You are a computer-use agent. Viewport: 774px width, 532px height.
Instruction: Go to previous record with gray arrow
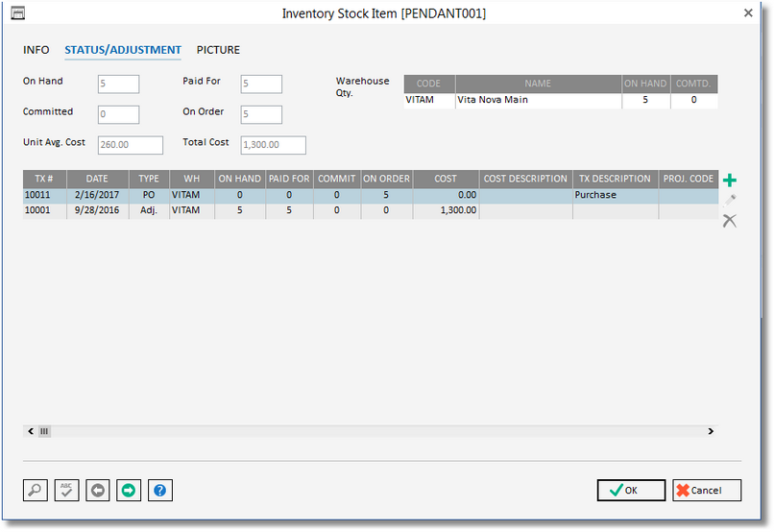[97, 491]
